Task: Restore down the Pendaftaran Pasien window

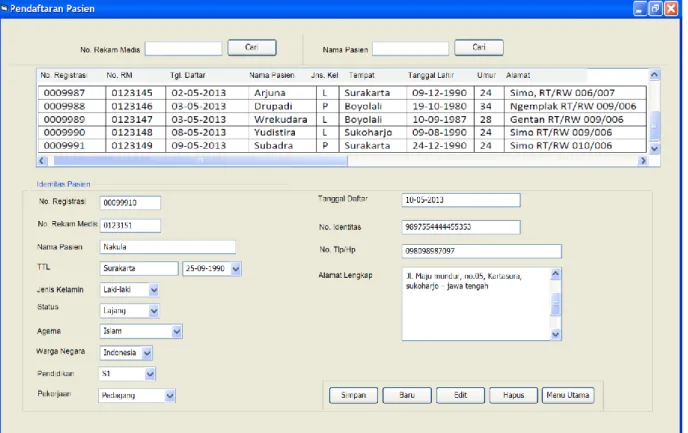Action: pos(655,8)
